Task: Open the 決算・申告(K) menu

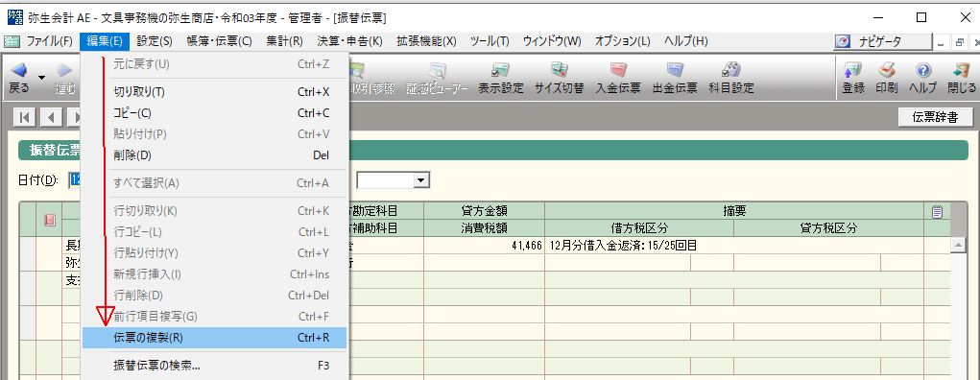Action: pyautogui.click(x=349, y=41)
